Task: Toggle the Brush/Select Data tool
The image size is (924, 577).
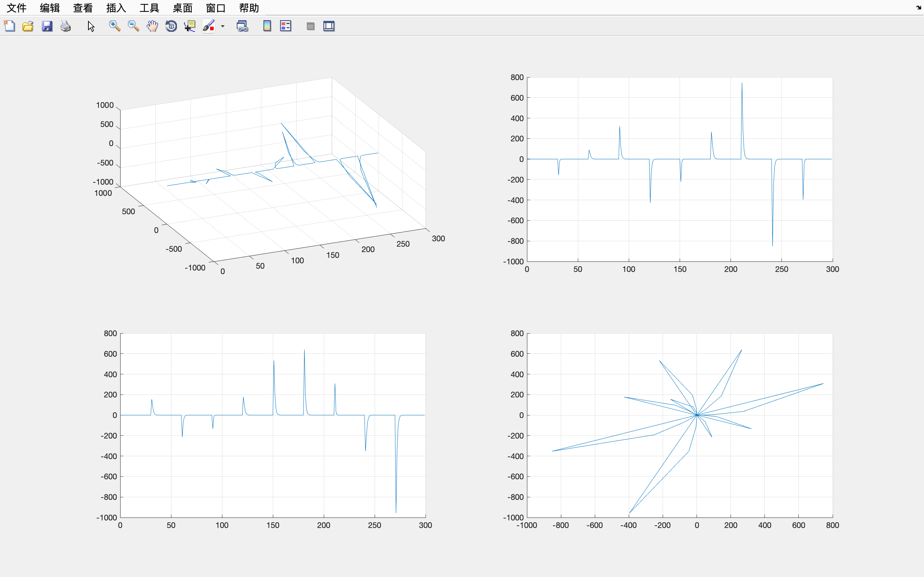Action: tap(209, 26)
